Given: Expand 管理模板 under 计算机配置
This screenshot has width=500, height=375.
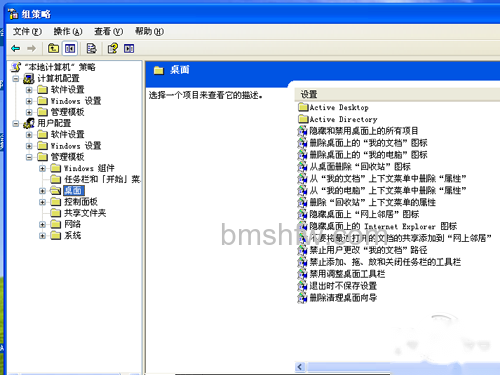Looking at the screenshot, I should tap(29, 112).
